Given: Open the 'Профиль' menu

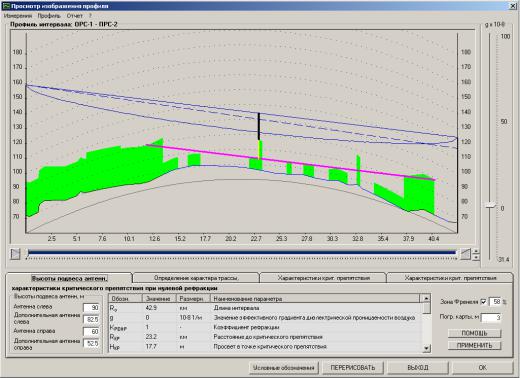Looking at the screenshot, I should pos(49,16).
